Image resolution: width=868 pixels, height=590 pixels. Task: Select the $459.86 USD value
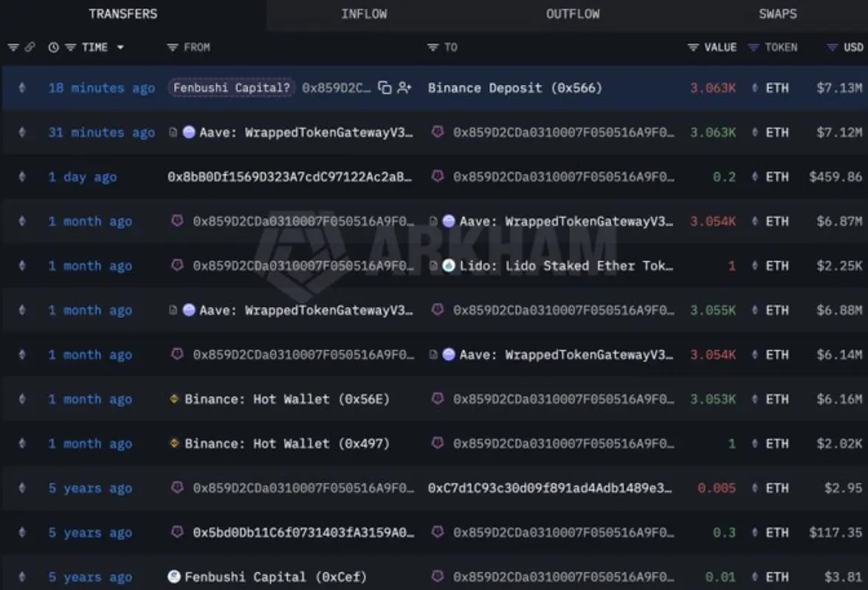[x=836, y=177]
